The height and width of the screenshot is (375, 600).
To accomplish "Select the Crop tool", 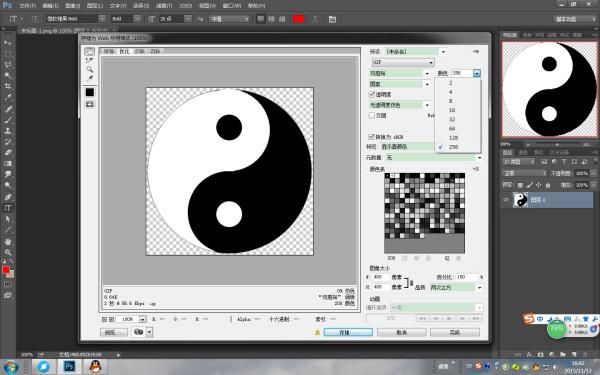I will click(8, 86).
